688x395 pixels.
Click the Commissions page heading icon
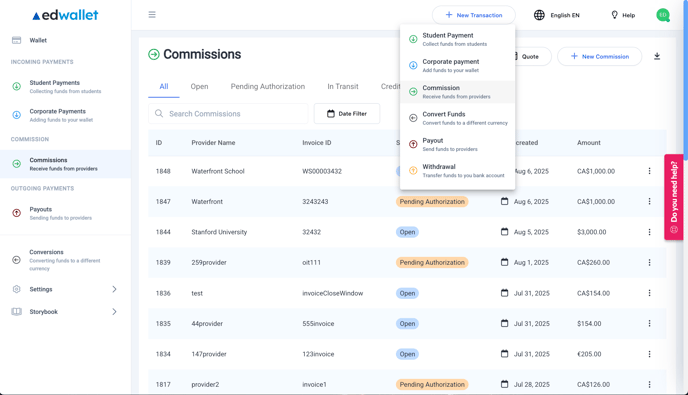pyautogui.click(x=154, y=54)
